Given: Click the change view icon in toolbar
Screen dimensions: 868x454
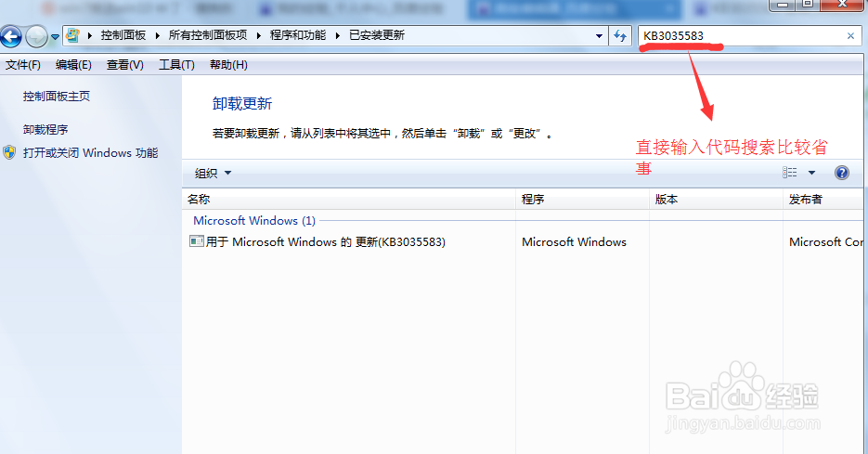Looking at the screenshot, I should (790, 173).
